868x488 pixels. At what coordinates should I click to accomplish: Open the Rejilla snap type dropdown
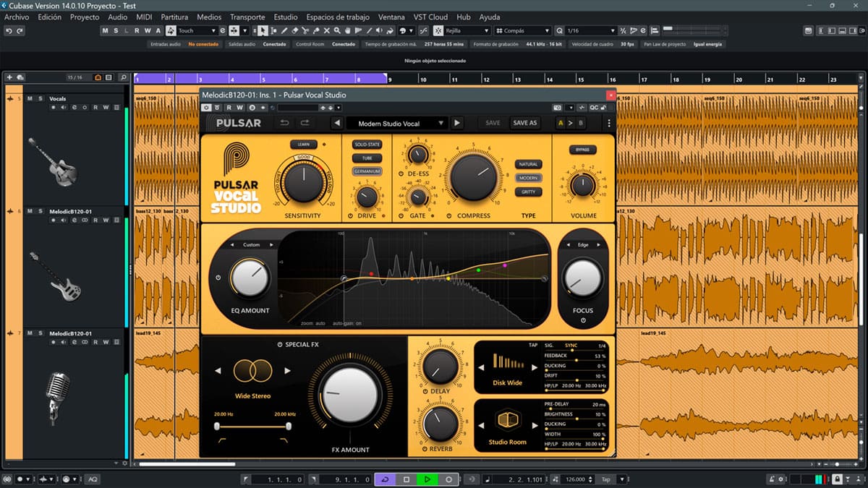pos(467,30)
